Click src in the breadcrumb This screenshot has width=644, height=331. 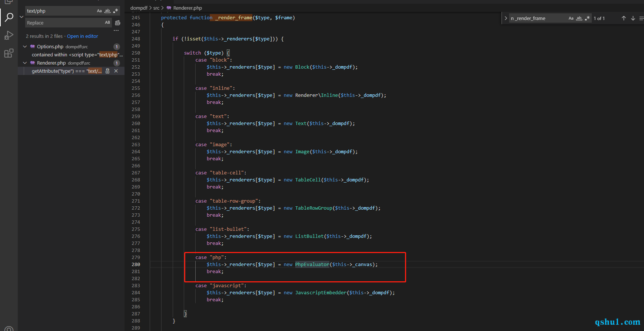156,8
